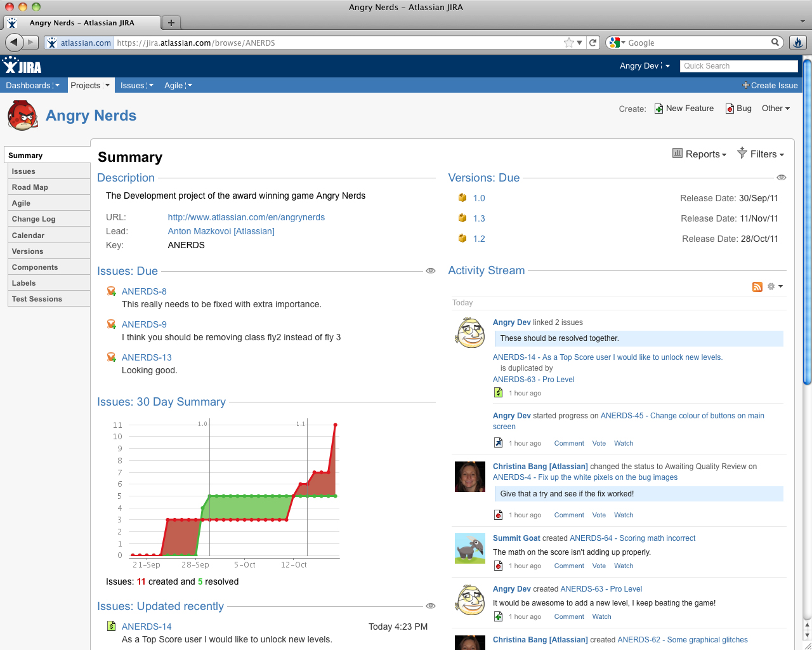
Task: Click Angry Dev's avatar on linked issues entry
Action: pyautogui.click(x=470, y=333)
